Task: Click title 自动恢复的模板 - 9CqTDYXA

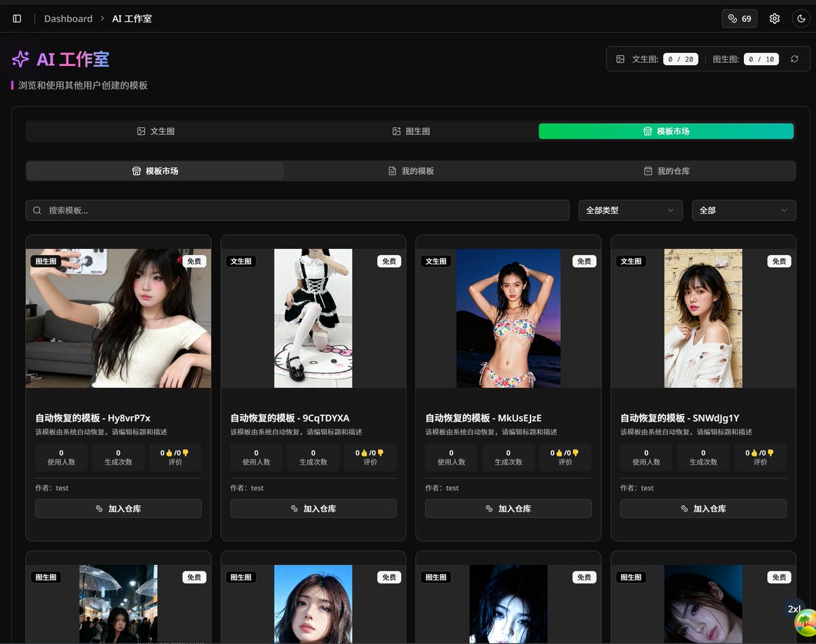Action: pos(290,418)
